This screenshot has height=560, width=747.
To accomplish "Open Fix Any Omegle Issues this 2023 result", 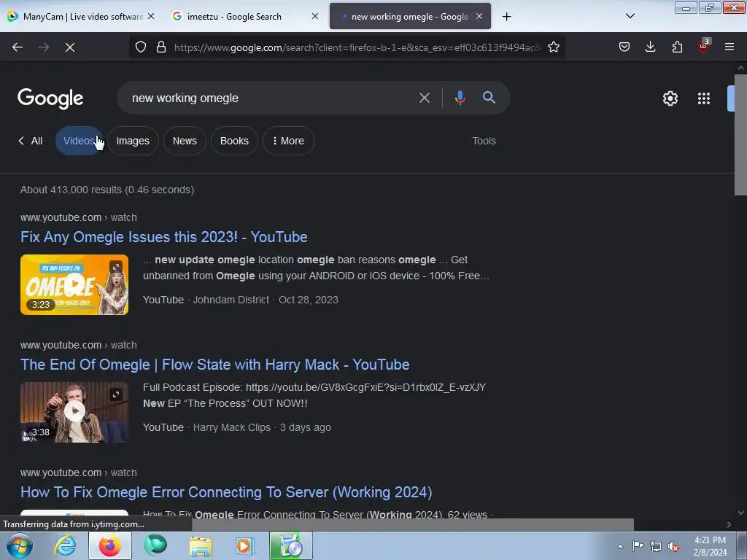I will click(164, 237).
